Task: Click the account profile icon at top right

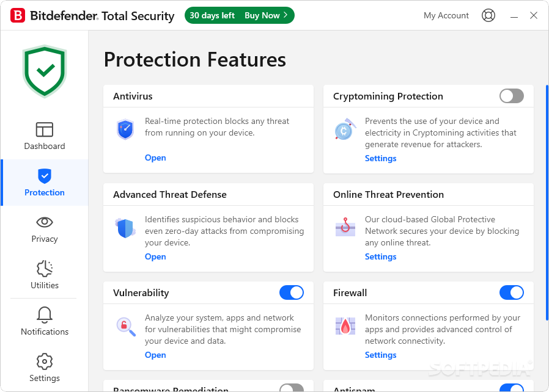Action: [488, 15]
